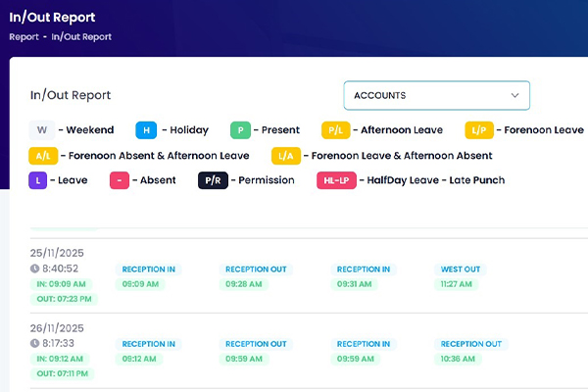Click the green P Present badge
Screen dimensions: 588x392
click(x=240, y=130)
